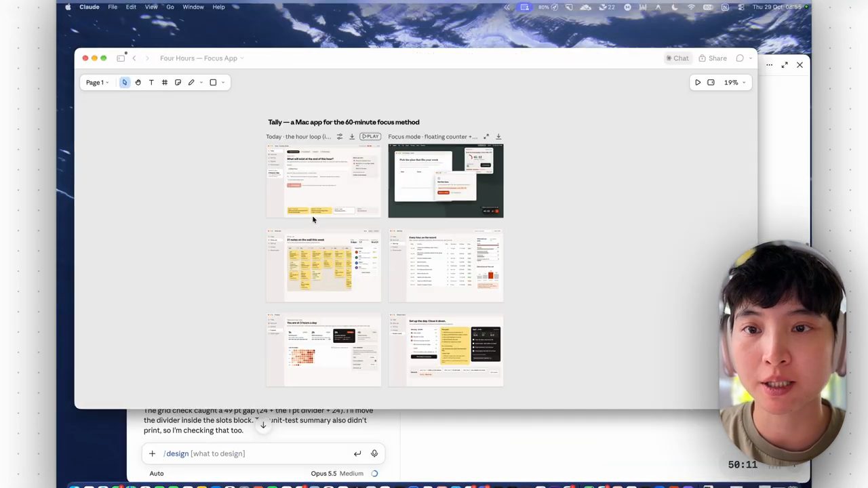The image size is (868, 488).
Task: Open the View menu
Action: pos(151,7)
